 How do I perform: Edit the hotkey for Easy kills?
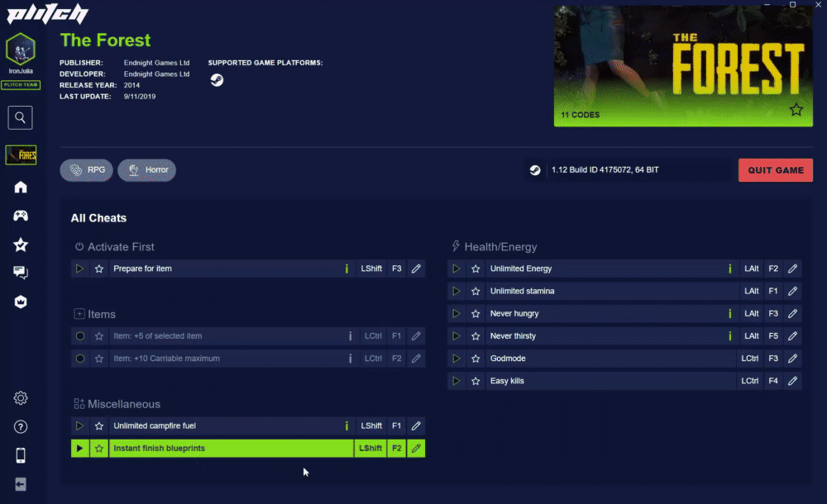click(x=793, y=381)
